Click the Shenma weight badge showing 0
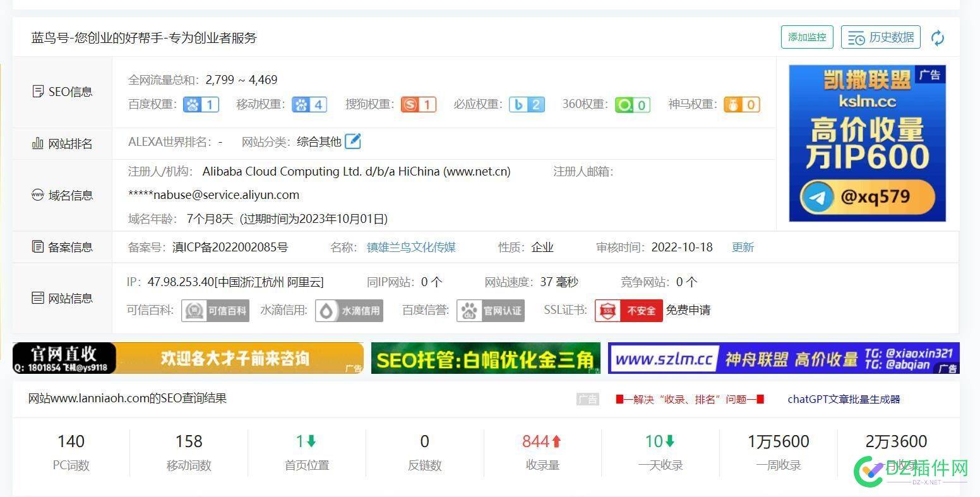980x497 pixels. [742, 104]
